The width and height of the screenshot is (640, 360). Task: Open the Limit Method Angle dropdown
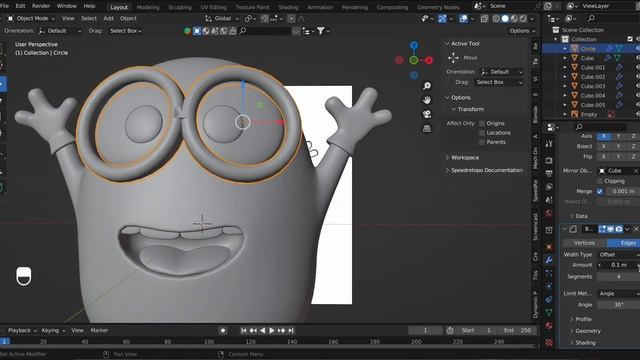[x=618, y=293]
